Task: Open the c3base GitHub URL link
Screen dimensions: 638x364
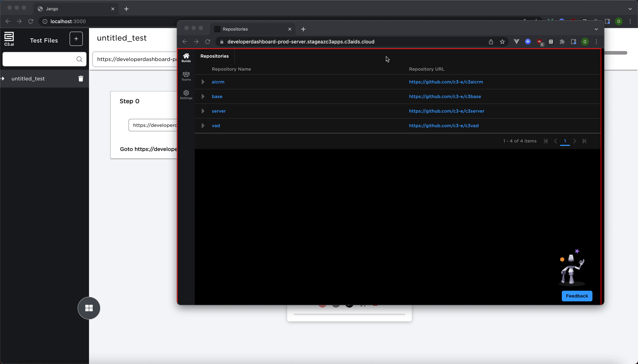Action: pos(445,96)
